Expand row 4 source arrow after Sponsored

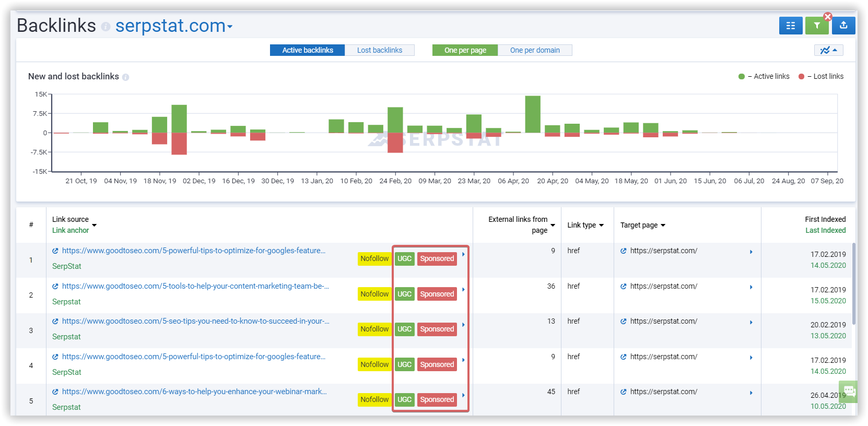tap(463, 360)
